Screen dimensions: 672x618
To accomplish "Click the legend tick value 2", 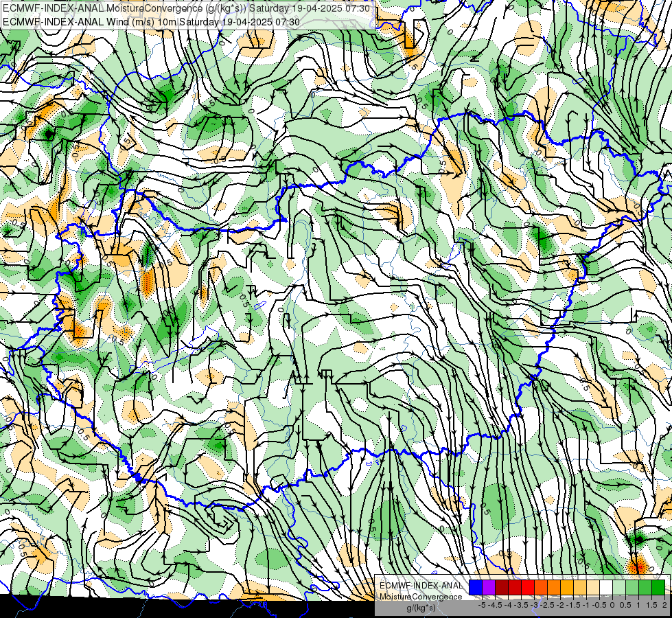I will pyautogui.click(x=664, y=606).
